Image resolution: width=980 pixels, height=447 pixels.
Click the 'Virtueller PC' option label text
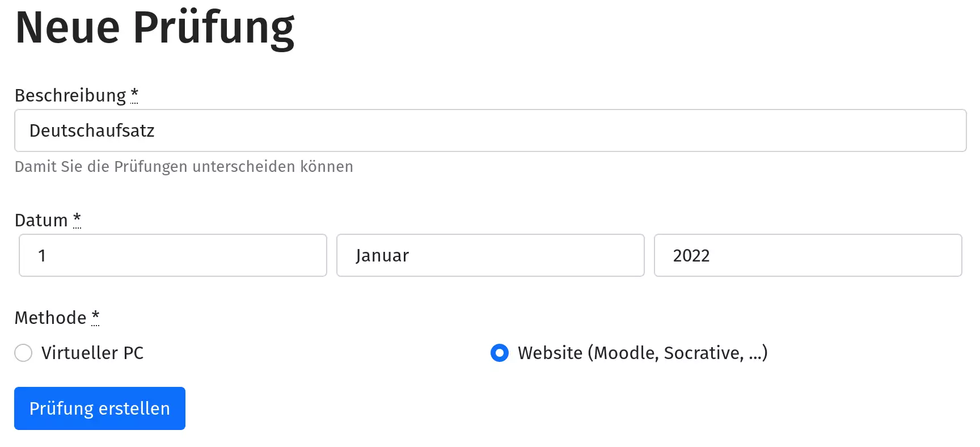coord(92,353)
